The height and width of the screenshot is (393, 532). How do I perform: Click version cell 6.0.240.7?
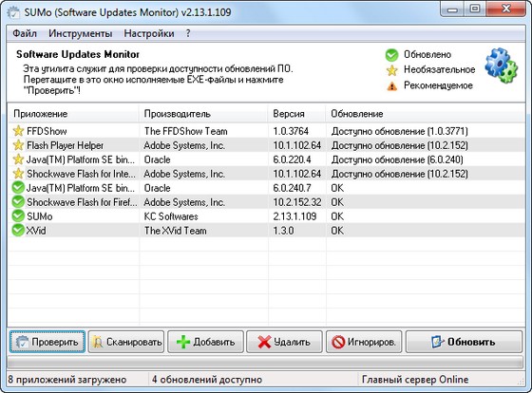(x=293, y=188)
